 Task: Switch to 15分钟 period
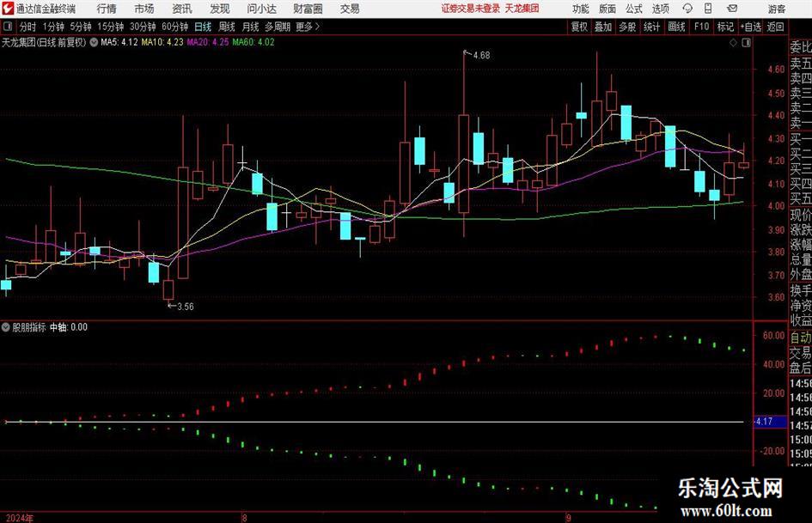click(x=111, y=27)
